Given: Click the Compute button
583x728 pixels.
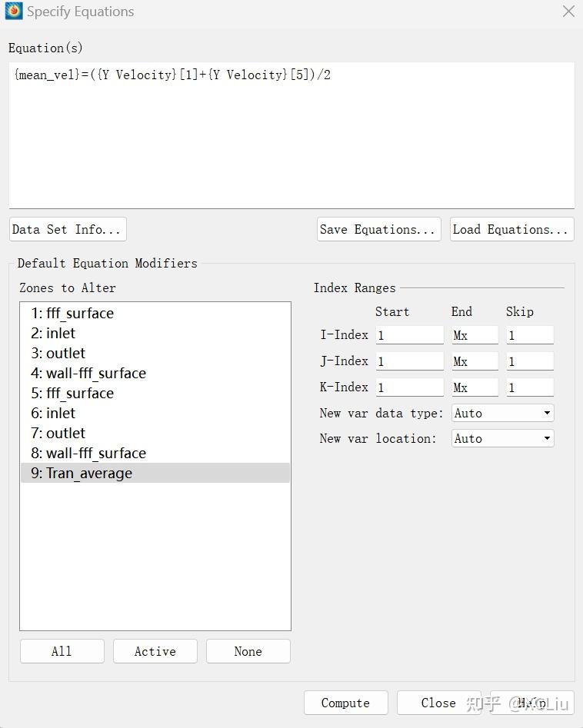Looking at the screenshot, I should 345,703.
